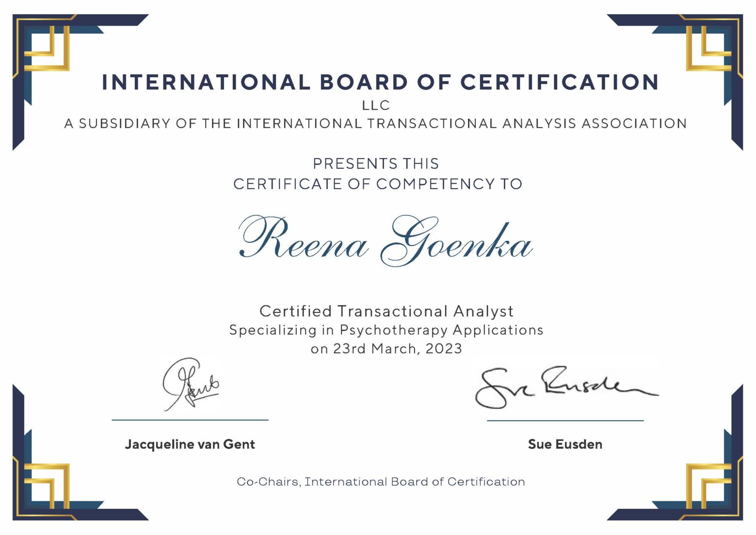This screenshot has width=756, height=535.
Task: Click Jacqueline van Gent's name label
Action: [x=190, y=444]
